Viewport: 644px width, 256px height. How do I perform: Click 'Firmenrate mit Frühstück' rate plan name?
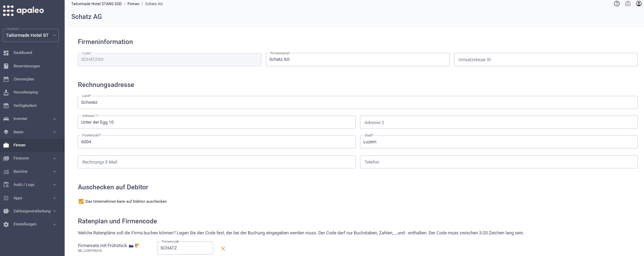coord(102,245)
